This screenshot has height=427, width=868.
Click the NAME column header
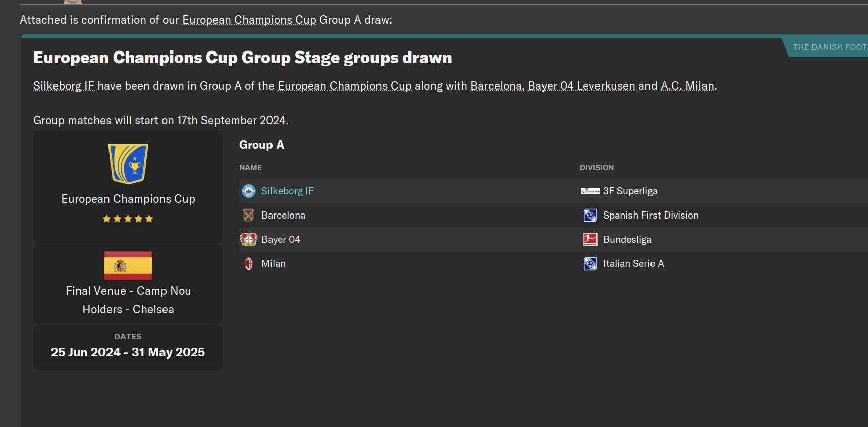[x=250, y=168]
